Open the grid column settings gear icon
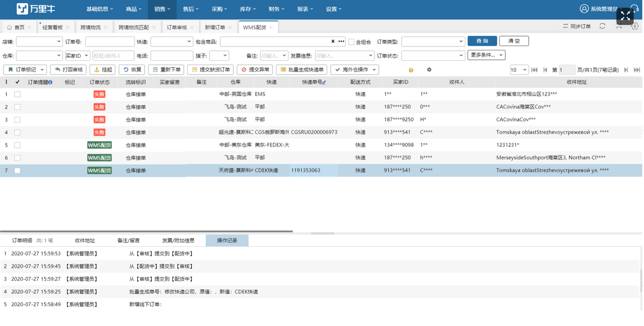This screenshot has width=644, height=326. point(429,70)
